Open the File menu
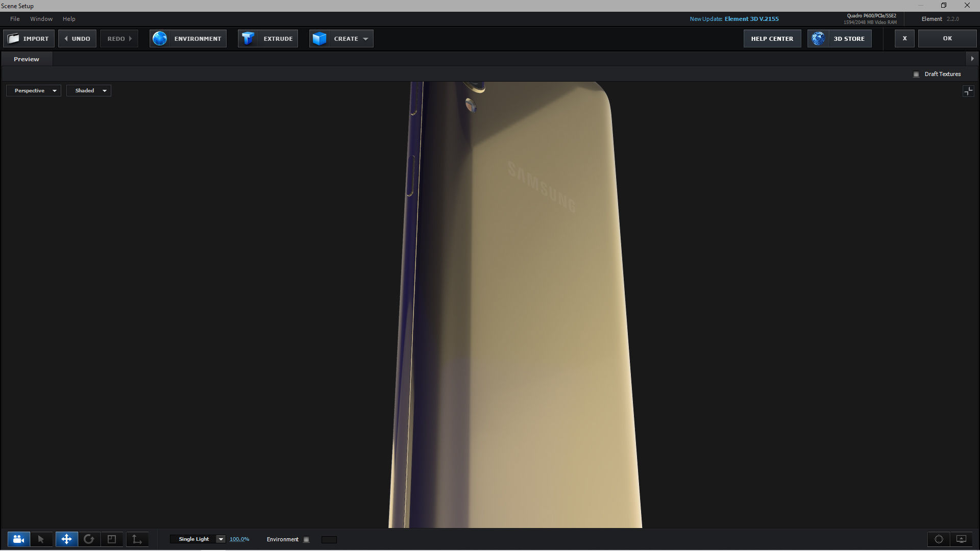 click(15, 19)
